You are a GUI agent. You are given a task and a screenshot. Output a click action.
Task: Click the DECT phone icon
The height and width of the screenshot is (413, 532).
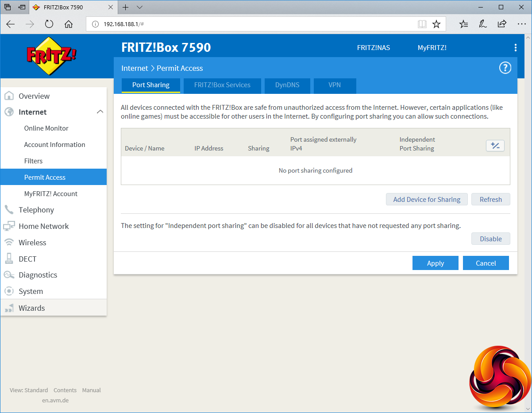(x=9, y=259)
